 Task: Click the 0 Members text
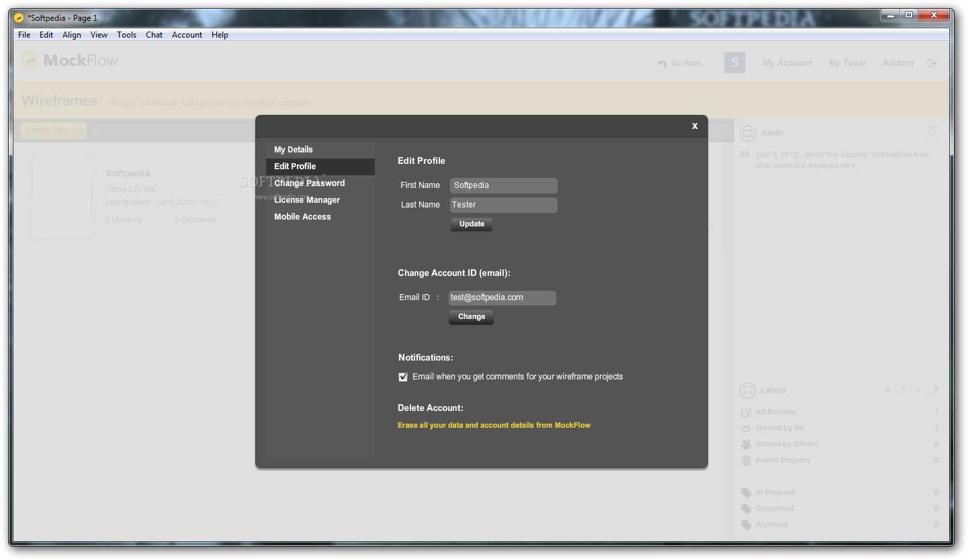[x=124, y=220]
